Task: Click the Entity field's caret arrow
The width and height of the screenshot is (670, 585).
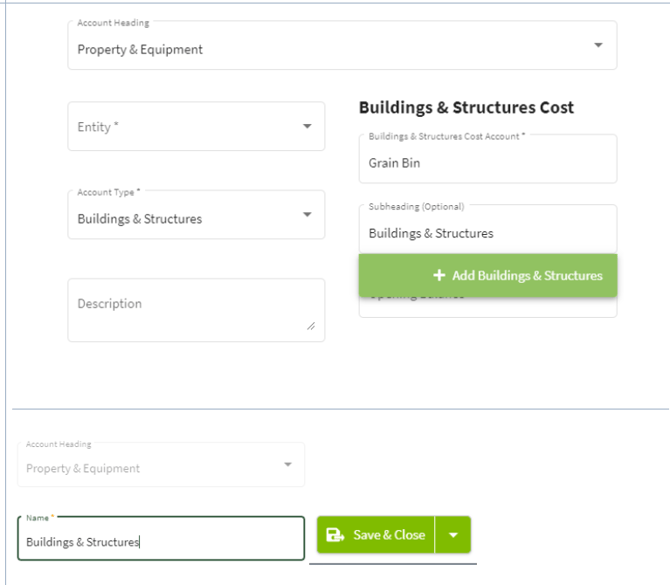Action: click(x=307, y=127)
